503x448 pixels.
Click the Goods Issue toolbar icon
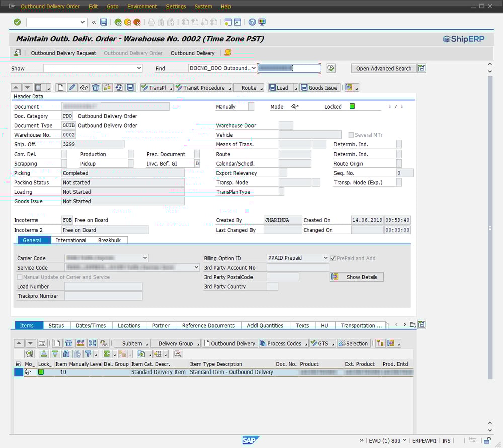pos(319,87)
